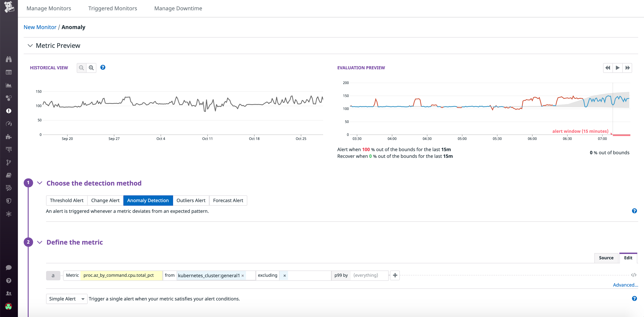The image size is (644, 317).
Task: Collapse the Metric Preview section
Action: point(30,46)
